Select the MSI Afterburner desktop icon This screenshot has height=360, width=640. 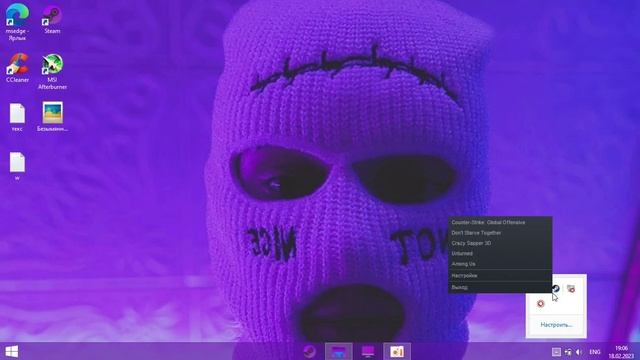tap(52, 71)
